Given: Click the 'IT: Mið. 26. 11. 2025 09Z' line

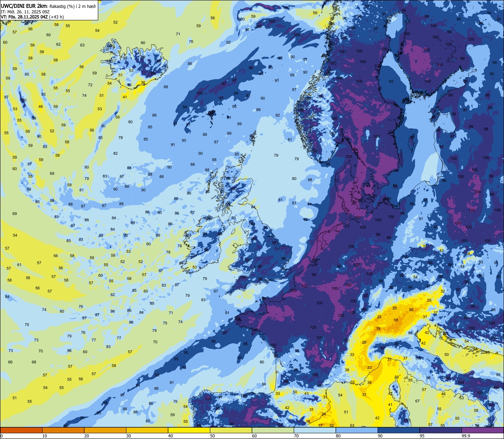Looking at the screenshot, I should pyautogui.click(x=25, y=11).
